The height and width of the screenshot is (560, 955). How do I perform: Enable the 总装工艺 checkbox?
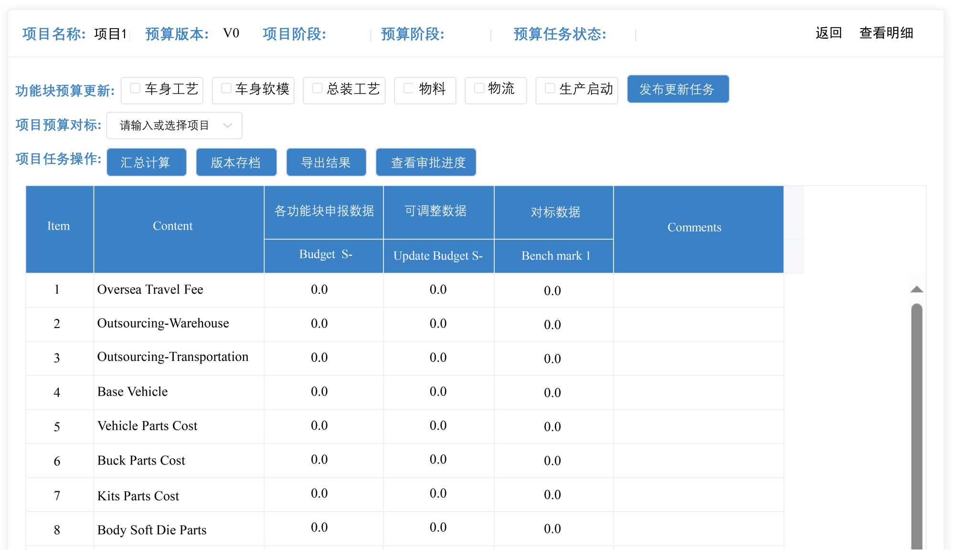[x=317, y=88]
